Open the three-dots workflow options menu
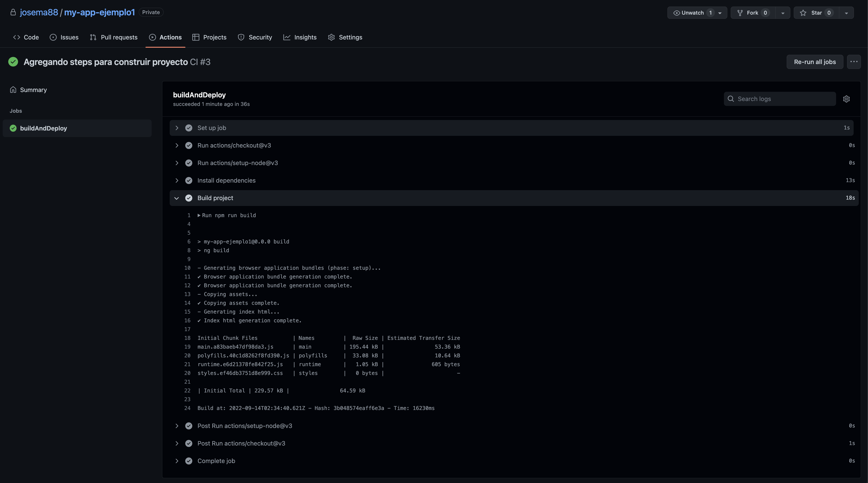The height and width of the screenshot is (483, 868). 853,62
